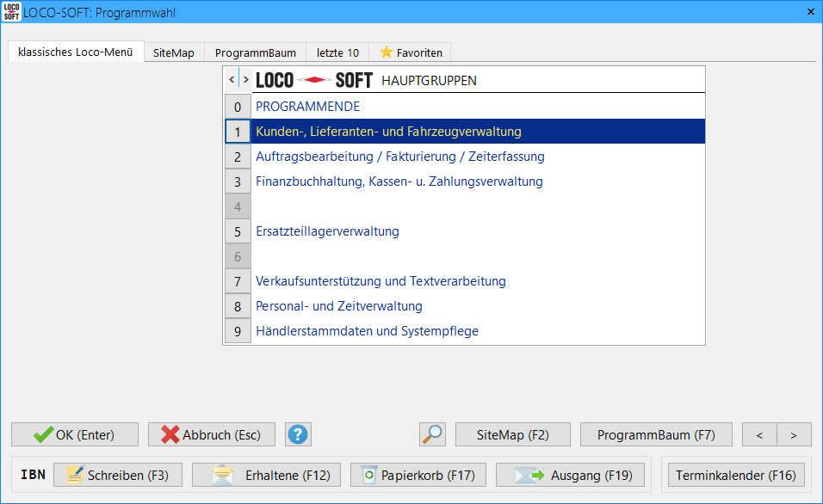
Task: Click the magnifying glass search icon
Action: (432, 434)
